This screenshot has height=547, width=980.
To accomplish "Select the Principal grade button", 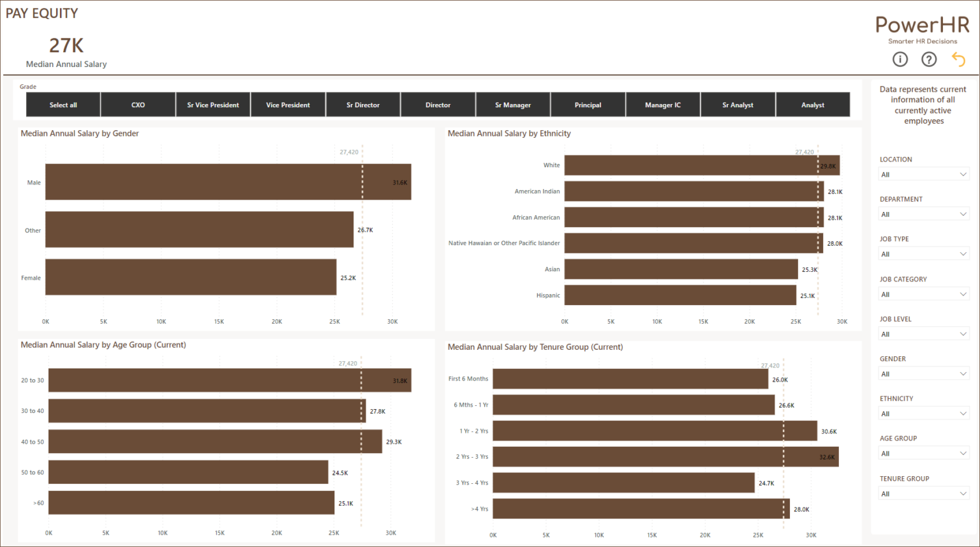I will 588,104.
